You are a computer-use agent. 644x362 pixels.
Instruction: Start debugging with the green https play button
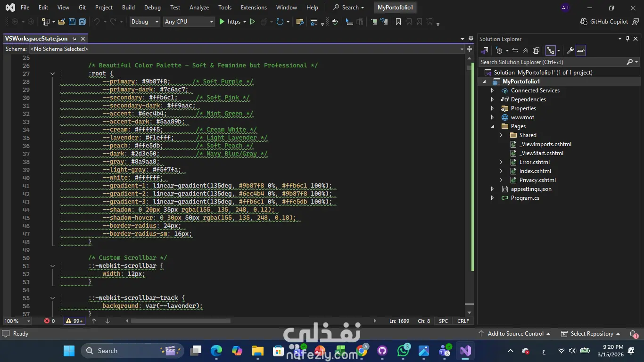point(222,22)
